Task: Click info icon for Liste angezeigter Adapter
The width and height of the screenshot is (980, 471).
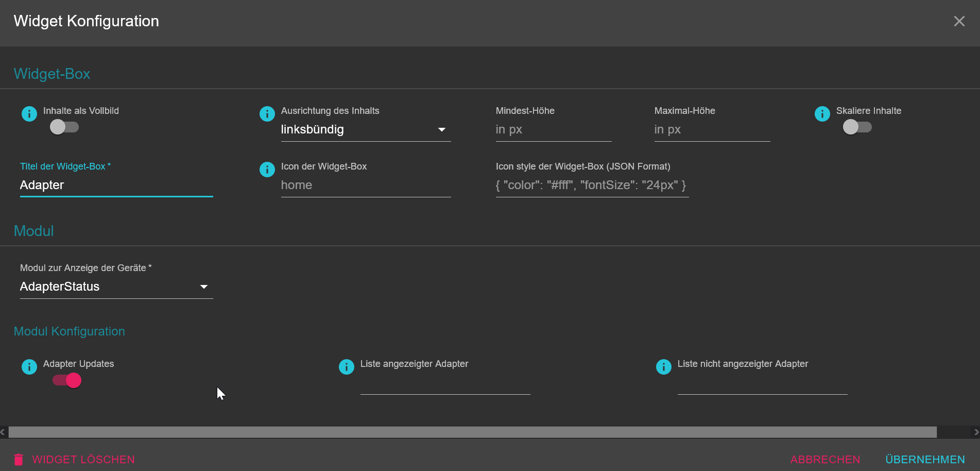Action: 347,367
